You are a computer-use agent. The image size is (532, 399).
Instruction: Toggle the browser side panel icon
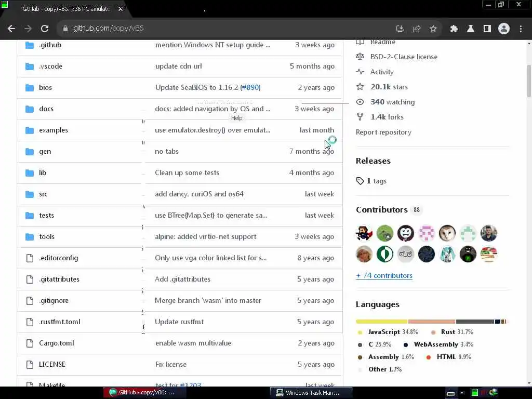click(487, 29)
